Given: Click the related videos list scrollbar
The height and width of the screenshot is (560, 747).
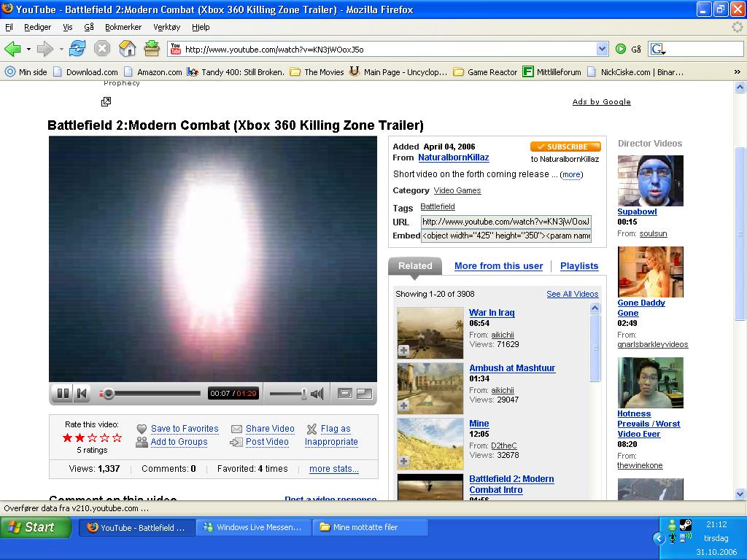Looking at the screenshot, I should click(x=595, y=347).
